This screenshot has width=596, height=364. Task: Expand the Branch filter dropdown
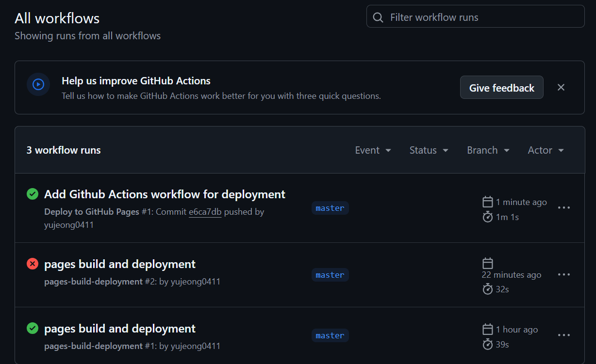488,150
